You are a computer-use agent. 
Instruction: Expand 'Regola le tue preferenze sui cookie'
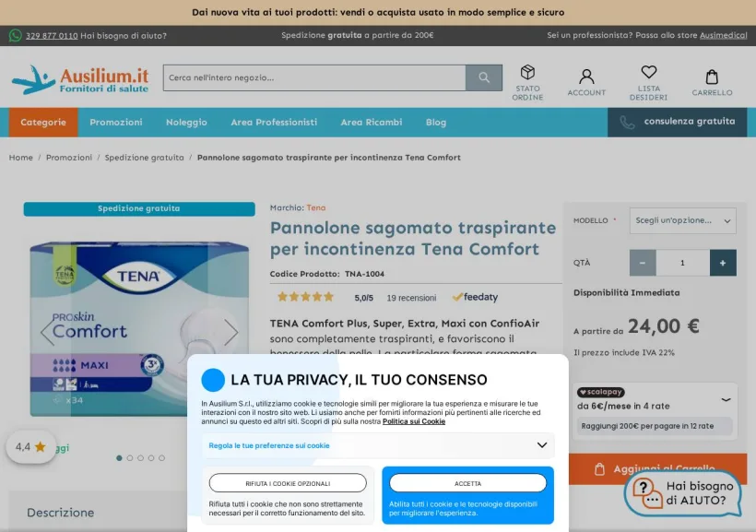pos(378,445)
